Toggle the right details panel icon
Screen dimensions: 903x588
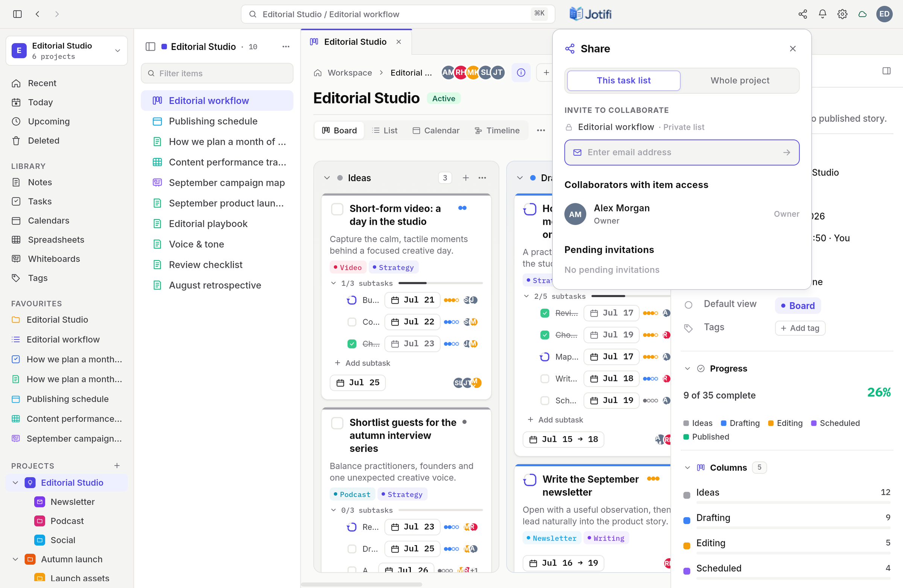pos(886,71)
